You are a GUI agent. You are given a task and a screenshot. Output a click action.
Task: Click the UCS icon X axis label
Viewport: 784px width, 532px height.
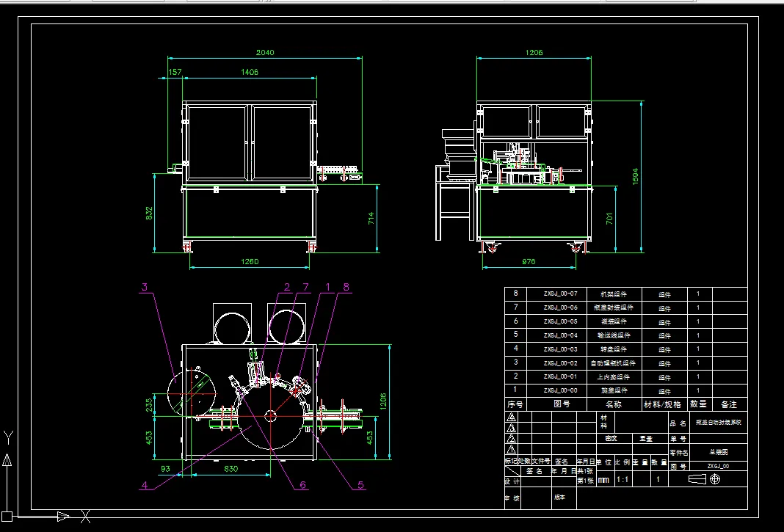(x=85, y=517)
